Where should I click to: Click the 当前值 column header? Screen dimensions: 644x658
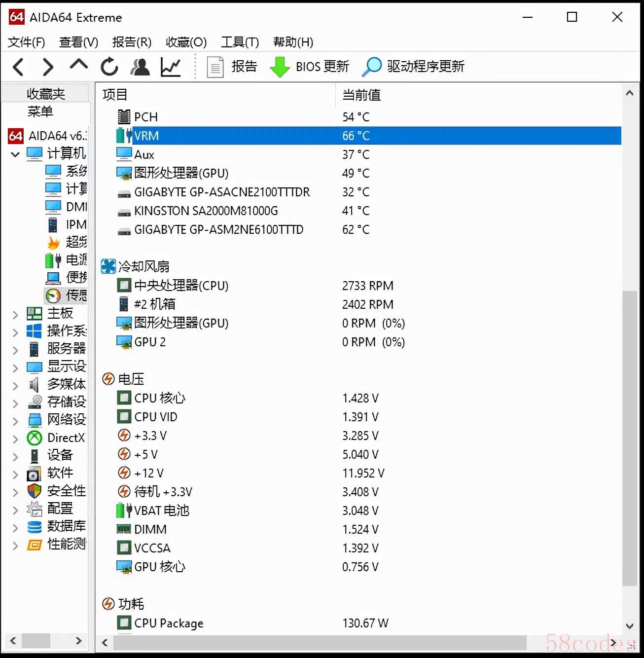pos(478,95)
